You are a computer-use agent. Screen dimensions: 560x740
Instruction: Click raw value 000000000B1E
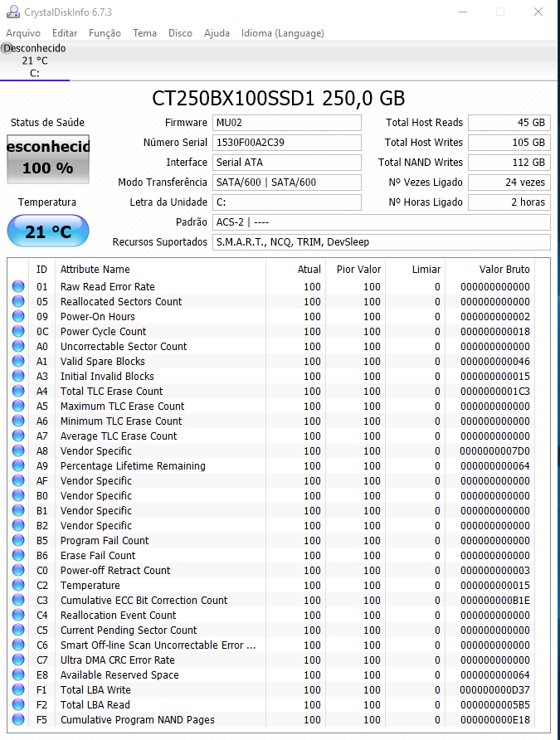pos(495,600)
